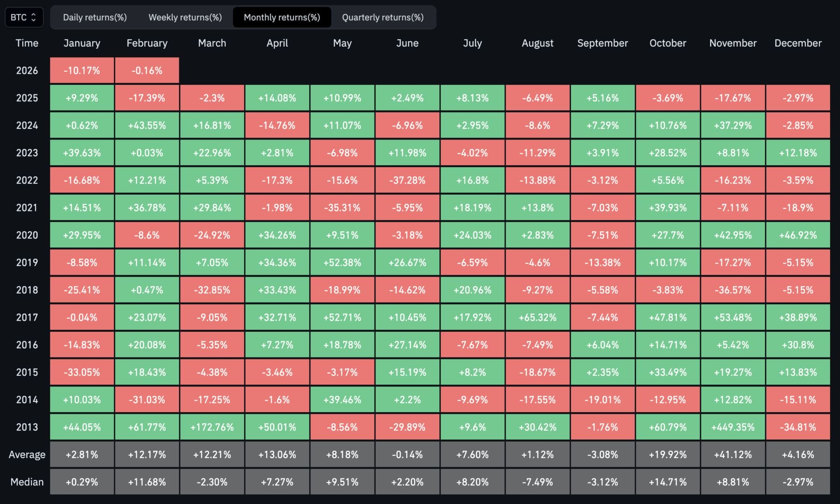
Task: Select the 2017 August +65.32% cell
Action: tap(537, 317)
